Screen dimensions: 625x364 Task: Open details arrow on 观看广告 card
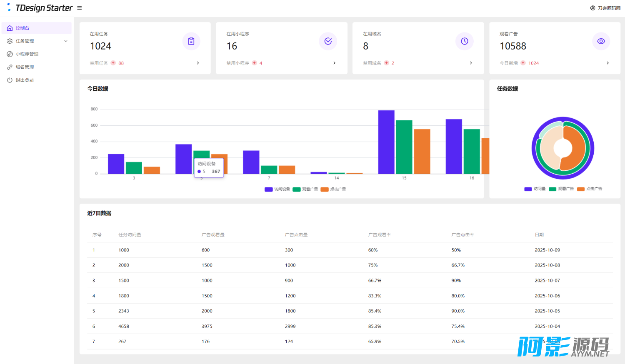[607, 63]
